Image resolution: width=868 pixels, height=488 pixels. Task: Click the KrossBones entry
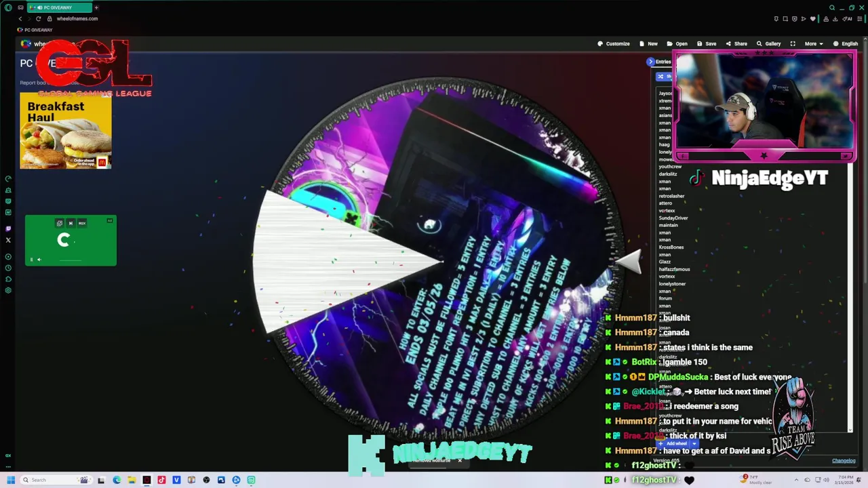pos(671,247)
